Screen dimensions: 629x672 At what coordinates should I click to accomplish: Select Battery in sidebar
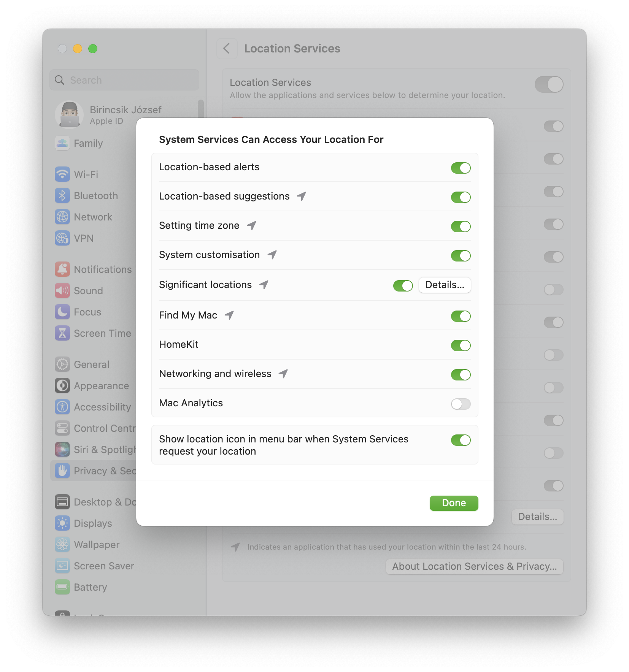[91, 587]
